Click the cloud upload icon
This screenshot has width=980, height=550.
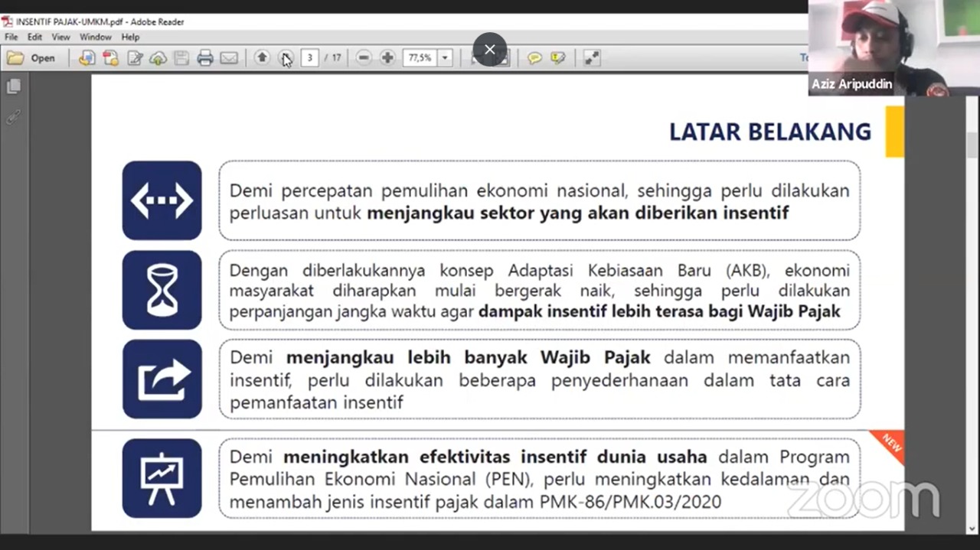point(158,58)
